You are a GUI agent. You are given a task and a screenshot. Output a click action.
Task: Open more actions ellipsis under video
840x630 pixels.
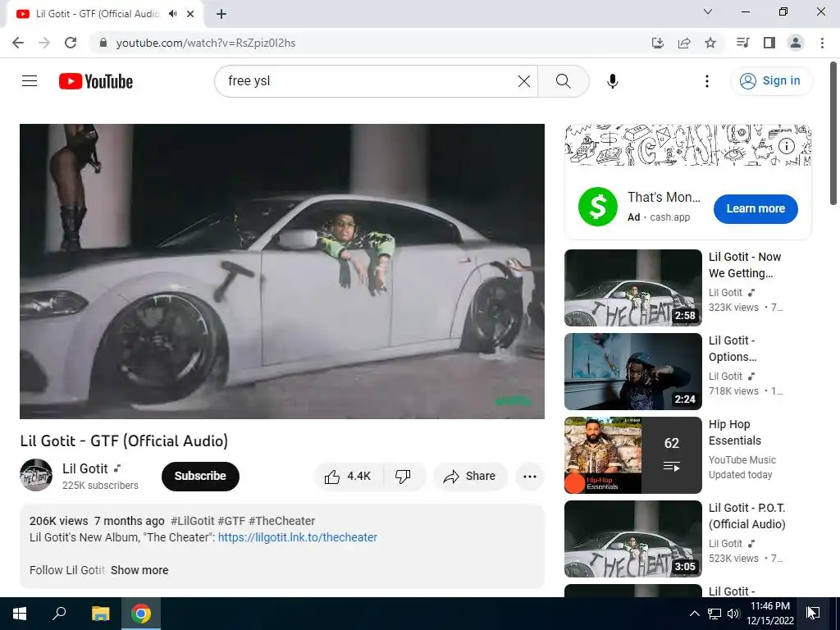tap(529, 477)
